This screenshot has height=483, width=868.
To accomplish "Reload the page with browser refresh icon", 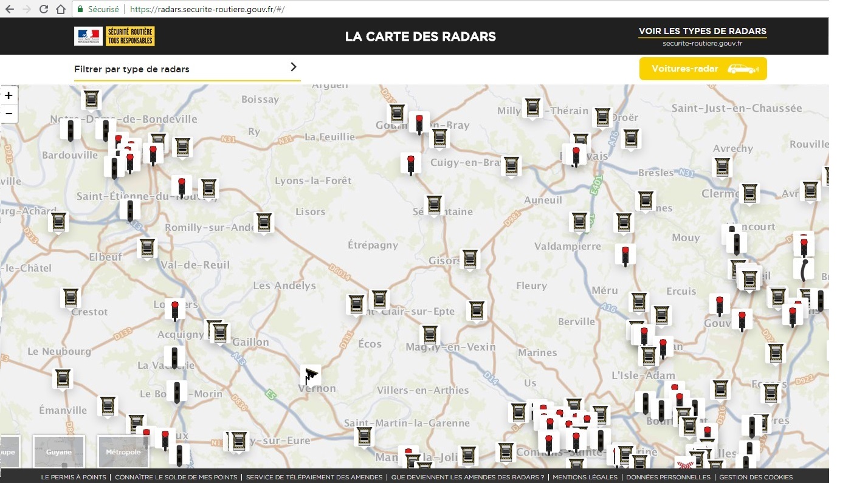I will 44,9.
